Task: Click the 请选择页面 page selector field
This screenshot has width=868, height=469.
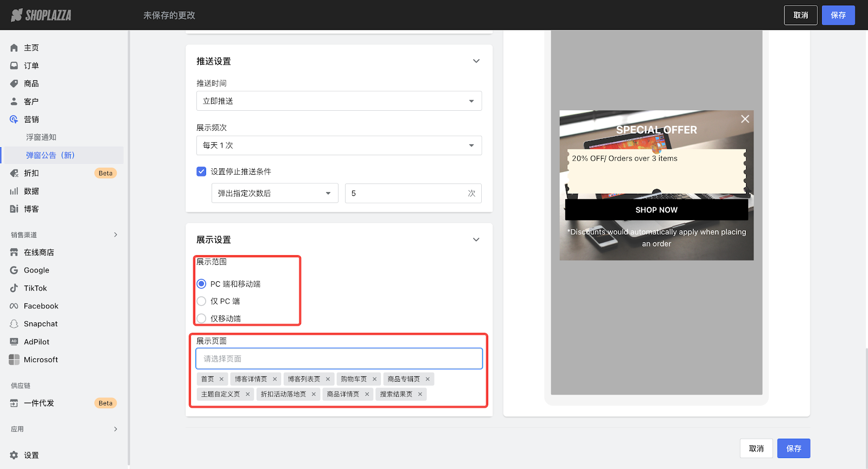Action: coord(339,359)
